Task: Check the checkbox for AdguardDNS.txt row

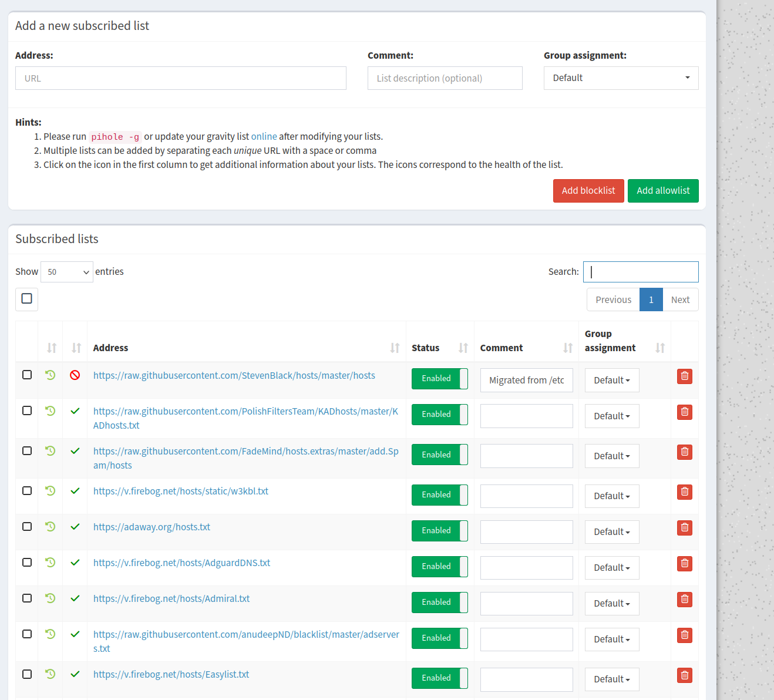Action: [27, 563]
